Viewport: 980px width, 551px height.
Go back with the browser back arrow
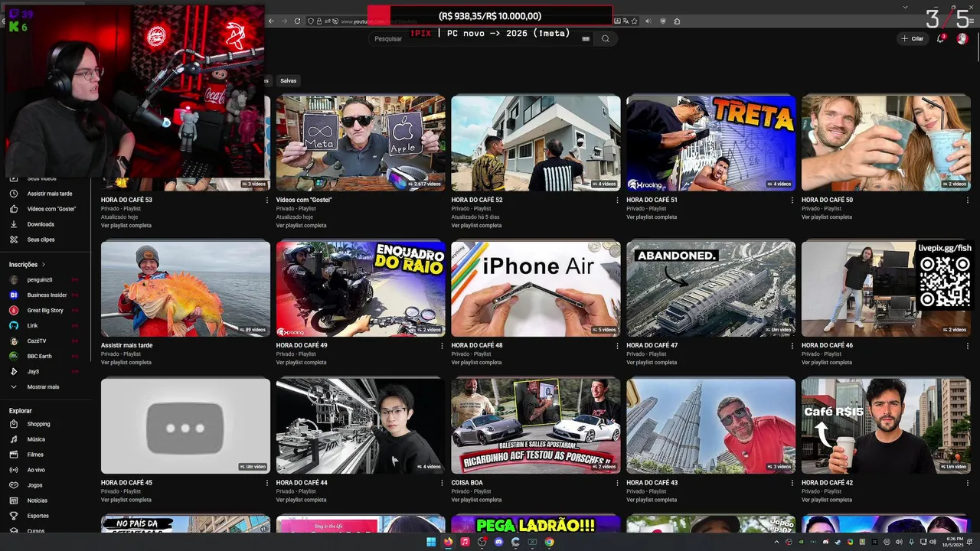tap(271, 21)
